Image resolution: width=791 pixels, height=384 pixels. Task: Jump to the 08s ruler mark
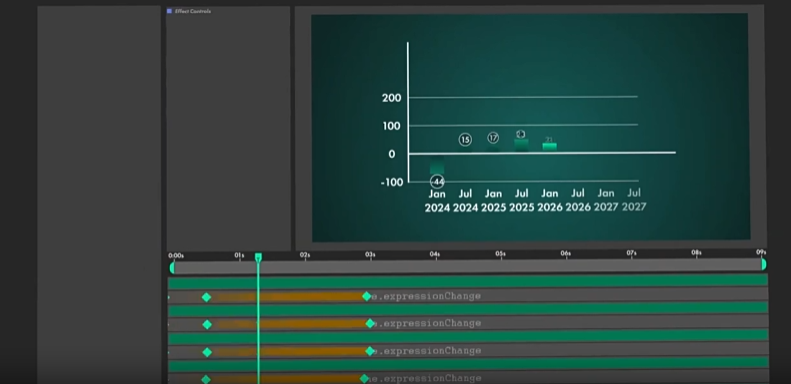point(696,252)
